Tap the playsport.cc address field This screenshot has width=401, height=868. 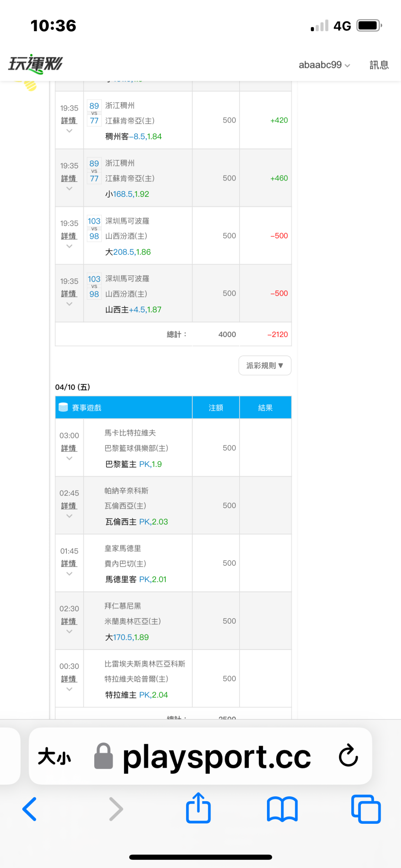click(216, 756)
